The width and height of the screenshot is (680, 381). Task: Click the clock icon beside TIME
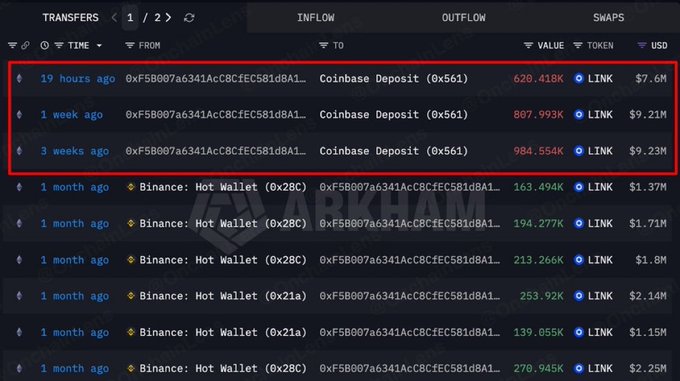(x=44, y=45)
